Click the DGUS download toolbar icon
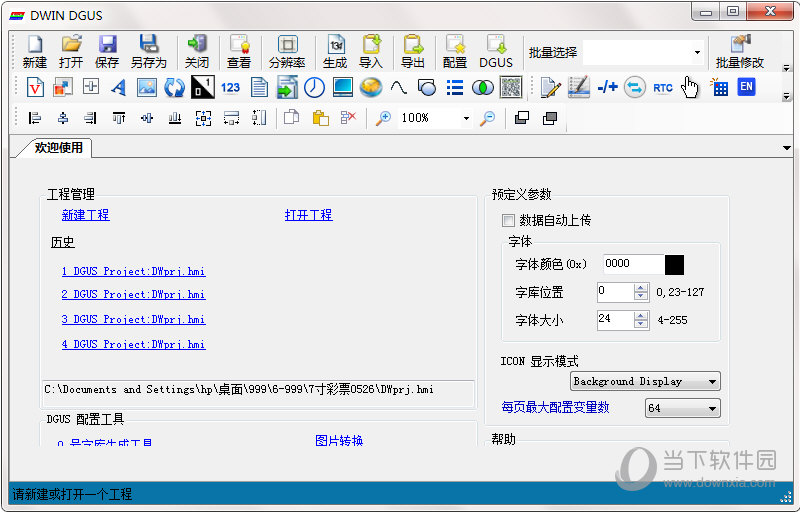This screenshot has width=800, height=512. pyautogui.click(x=496, y=52)
